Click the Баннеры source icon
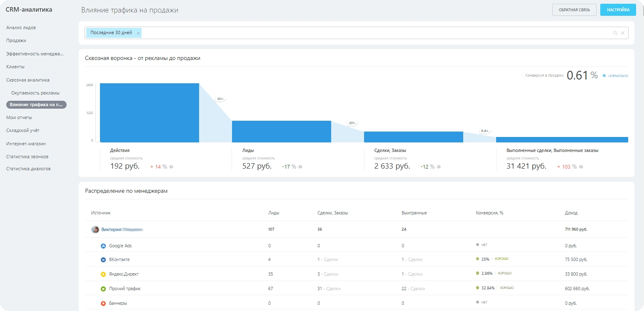644x311 pixels. pyautogui.click(x=103, y=304)
